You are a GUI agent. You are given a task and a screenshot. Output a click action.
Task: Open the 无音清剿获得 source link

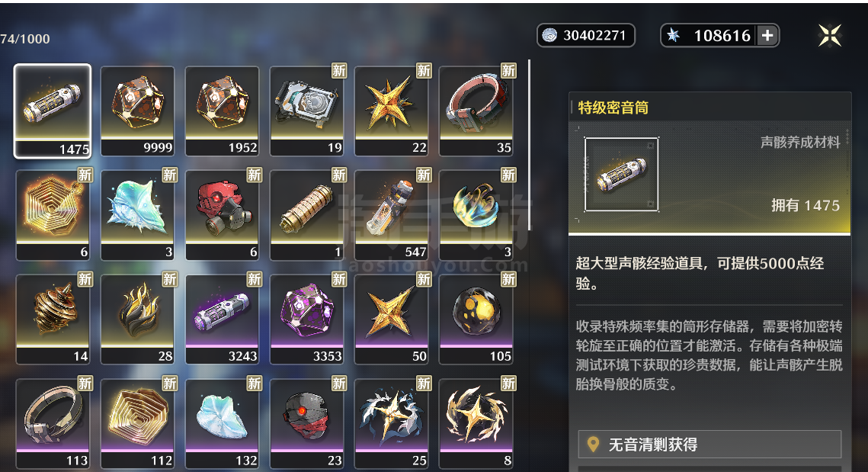[709, 444]
